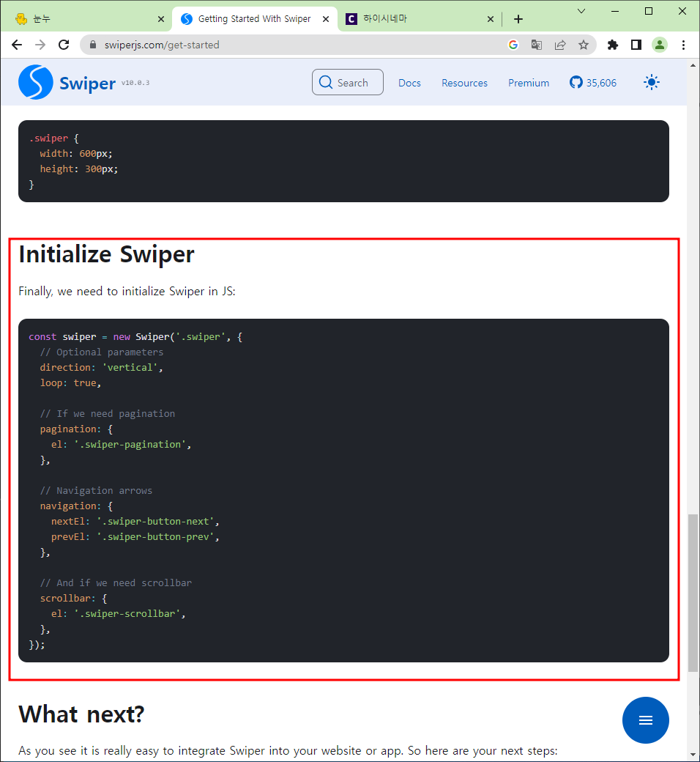Click the "// Navigation arrows" comment

point(96,490)
